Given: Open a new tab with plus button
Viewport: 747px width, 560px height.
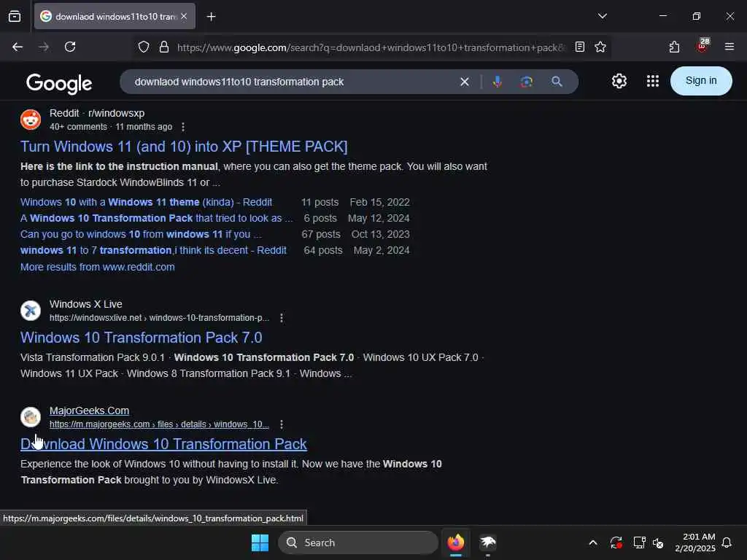Looking at the screenshot, I should (211, 17).
